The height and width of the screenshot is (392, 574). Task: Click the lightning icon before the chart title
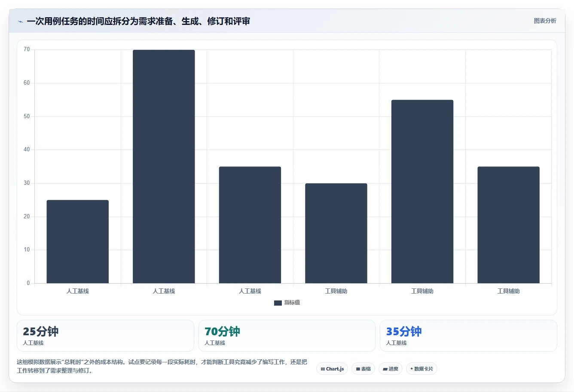point(20,21)
